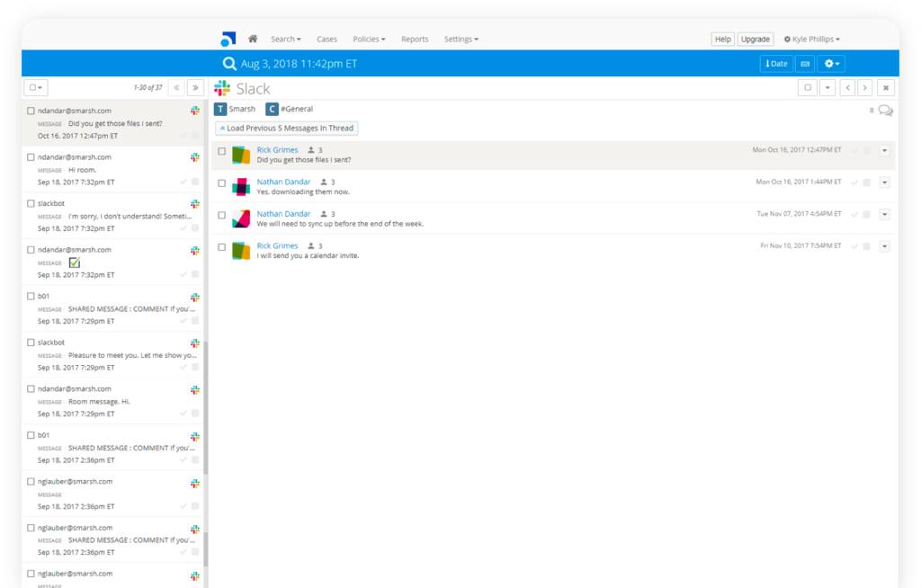Click the Help button
Image resolution: width=921 pixels, height=588 pixels.
tap(723, 39)
